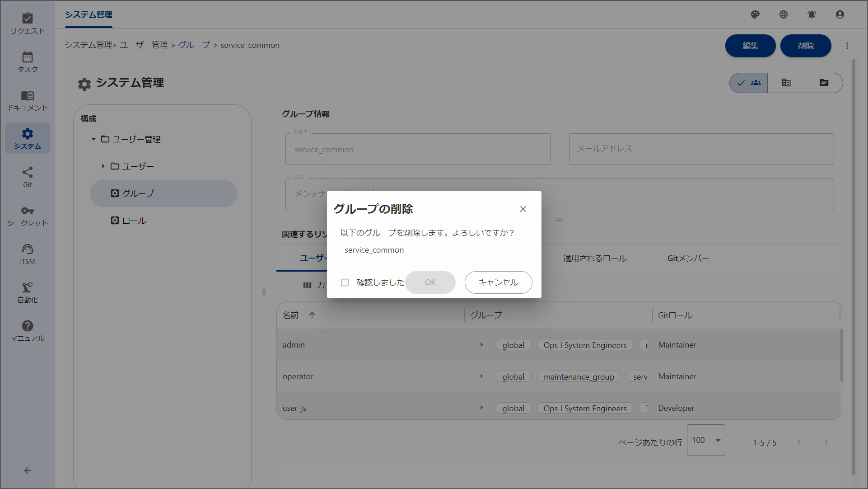
Task: Click maintenance_group chip in operator row
Action: tap(579, 376)
